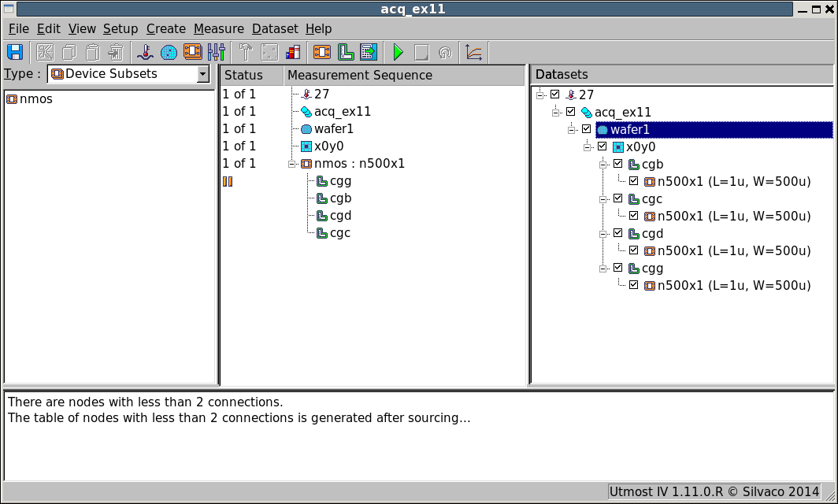Click the Stop square toolbar button

[x=421, y=53]
